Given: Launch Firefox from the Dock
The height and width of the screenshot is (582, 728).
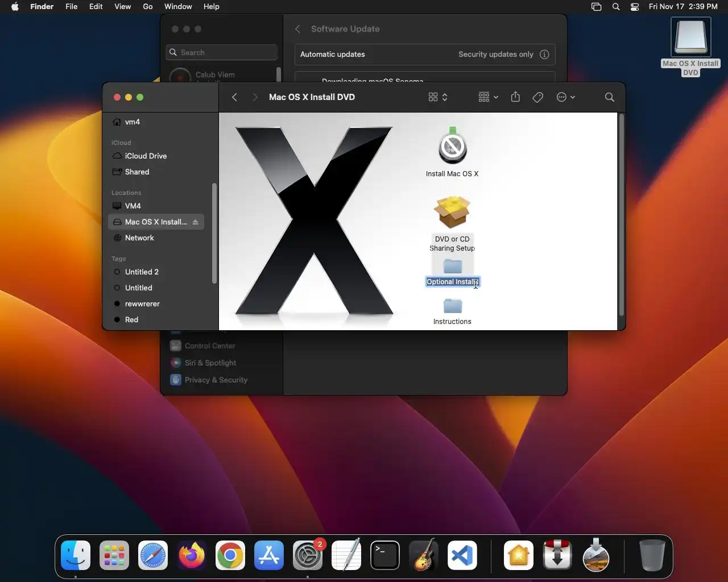Looking at the screenshot, I should pyautogui.click(x=192, y=555).
